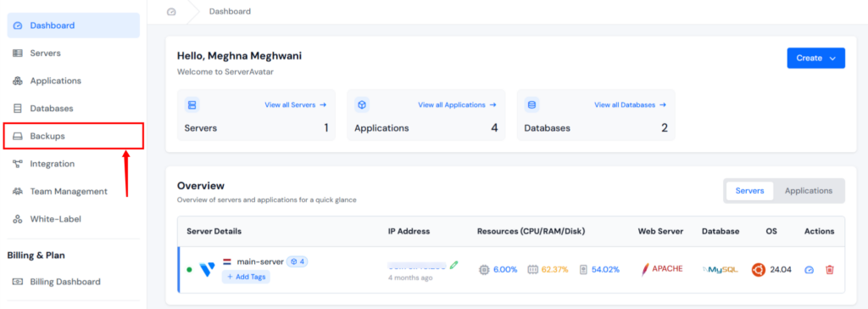
Task: Click the '4 months ago' timestamp
Action: point(410,278)
